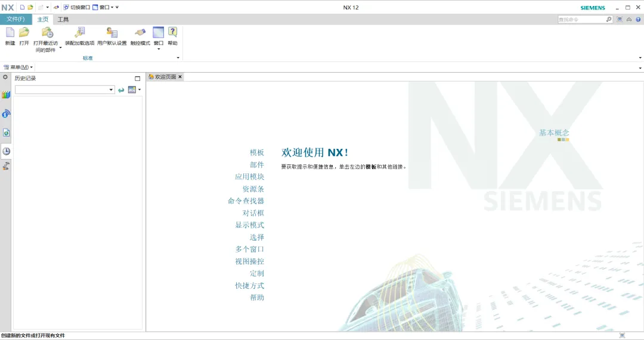Open the 视图操控 link
The image size is (644, 340).
[x=249, y=261]
